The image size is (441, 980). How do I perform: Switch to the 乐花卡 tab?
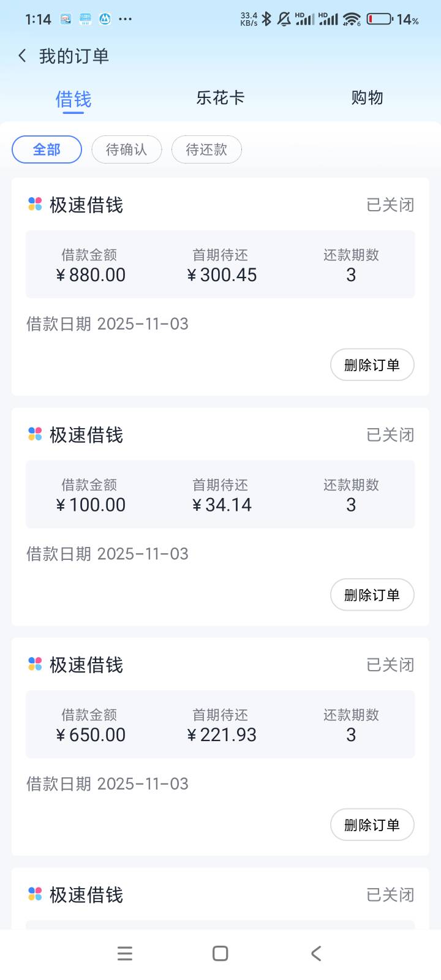point(221,98)
